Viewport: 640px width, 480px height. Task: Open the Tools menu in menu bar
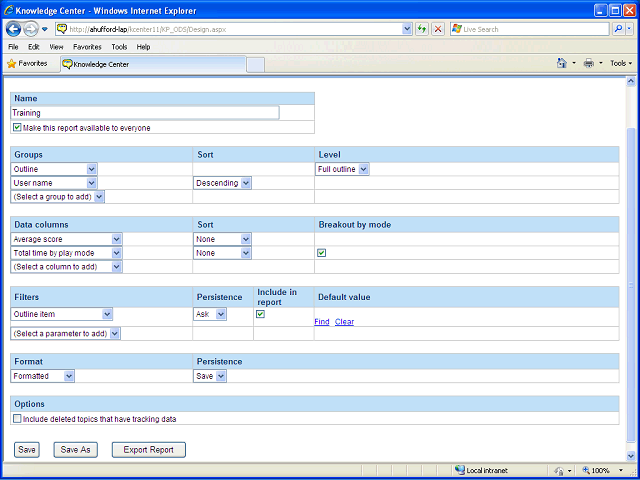[119, 47]
